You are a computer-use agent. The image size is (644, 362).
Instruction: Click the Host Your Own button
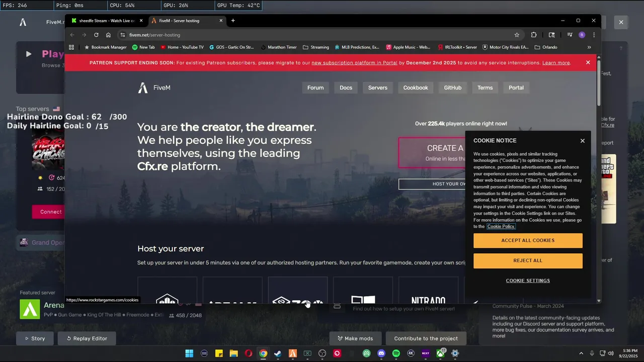point(432,184)
